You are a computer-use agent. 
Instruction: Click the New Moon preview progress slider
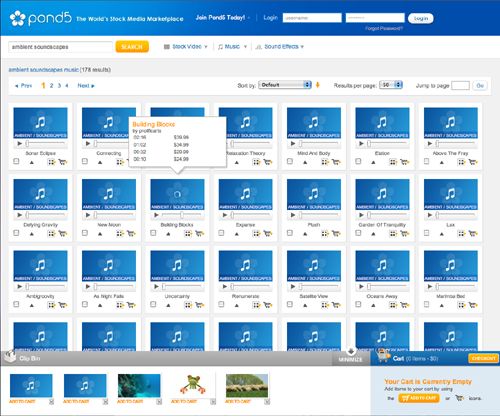(x=114, y=215)
